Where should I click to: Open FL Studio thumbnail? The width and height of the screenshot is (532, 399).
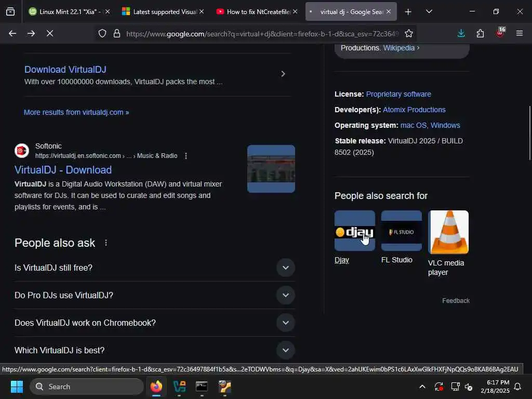tap(402, 231)
